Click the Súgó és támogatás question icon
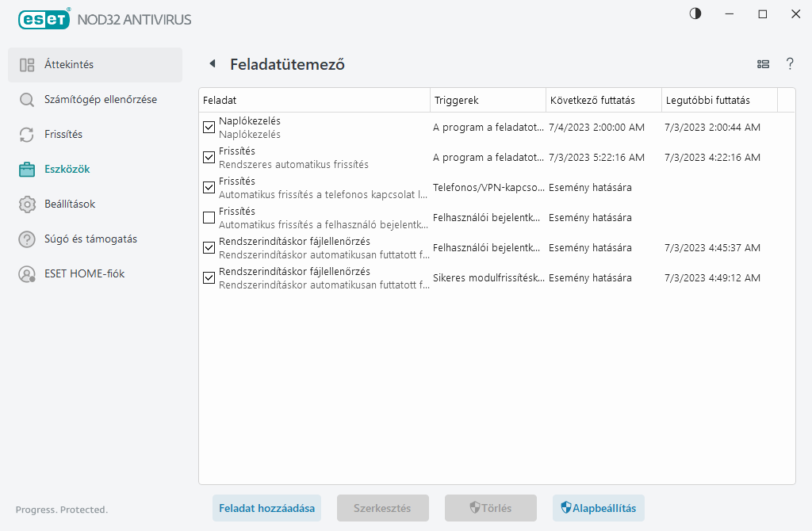 27,239
